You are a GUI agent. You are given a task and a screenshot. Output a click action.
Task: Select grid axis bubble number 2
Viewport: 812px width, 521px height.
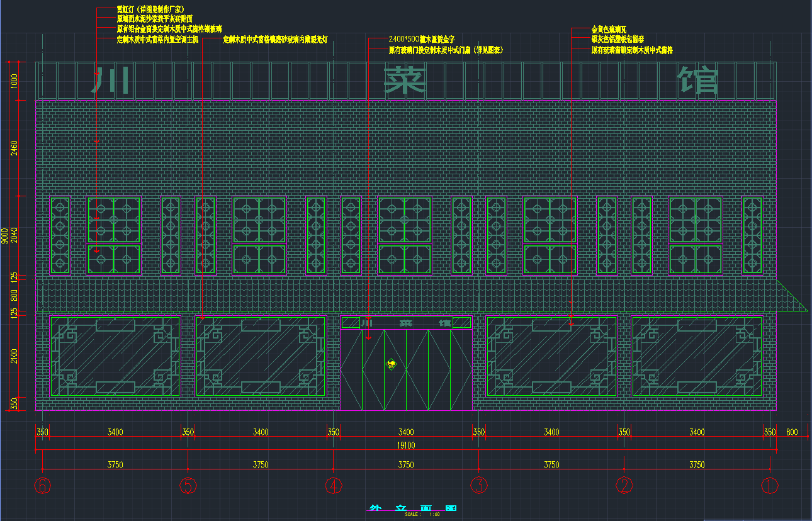[x=624, y=486]
